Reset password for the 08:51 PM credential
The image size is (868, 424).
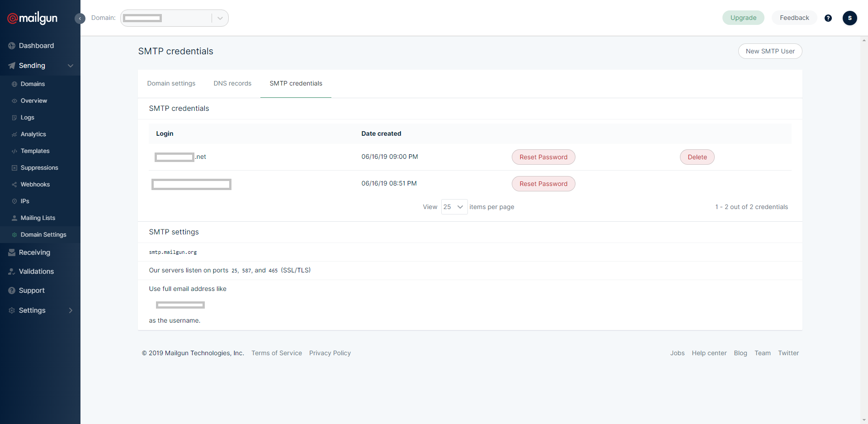[543, 184]
